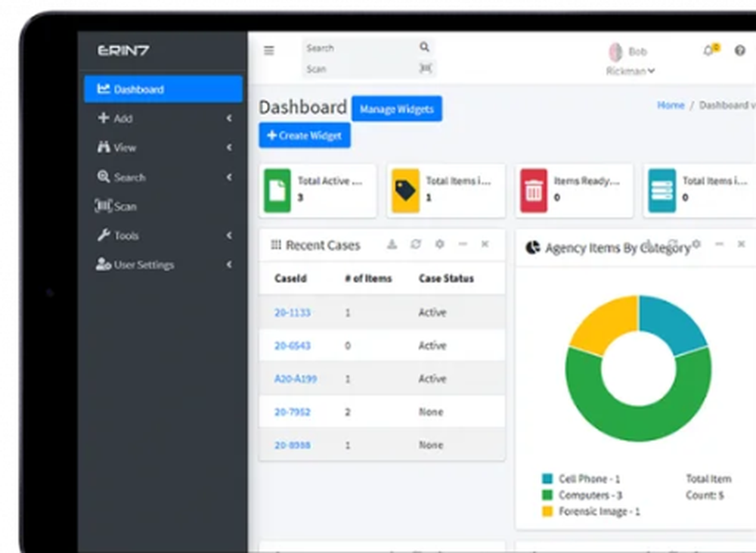Image resolution: width=756 pixels, height=553 pixels.
Task: Open the Search sidebar menu
Action: 163,177
